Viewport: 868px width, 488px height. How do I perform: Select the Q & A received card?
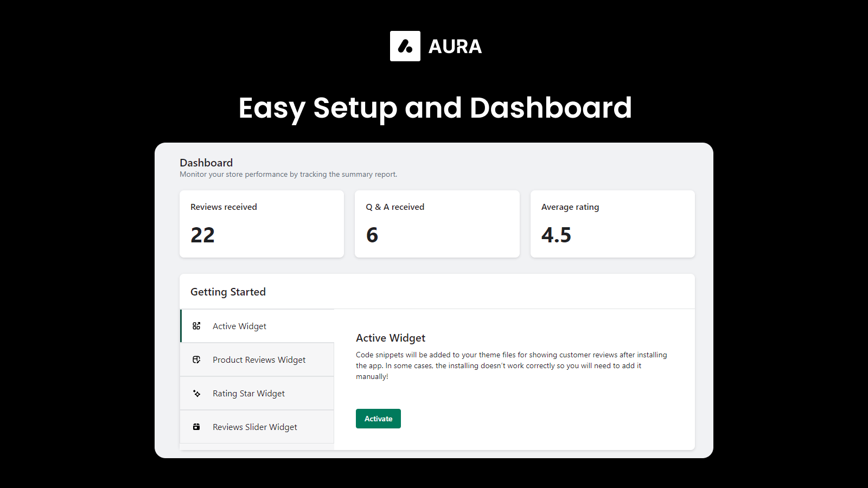437,223
